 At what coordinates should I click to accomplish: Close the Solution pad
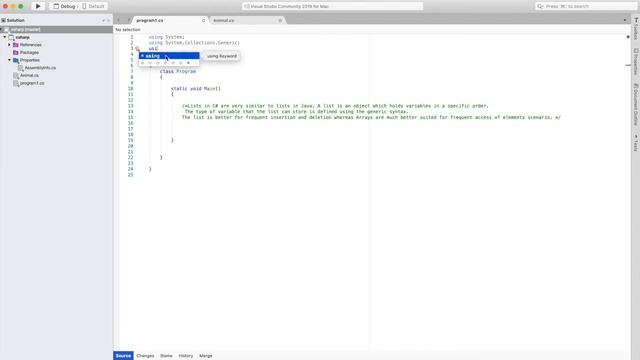coord(109,20)
